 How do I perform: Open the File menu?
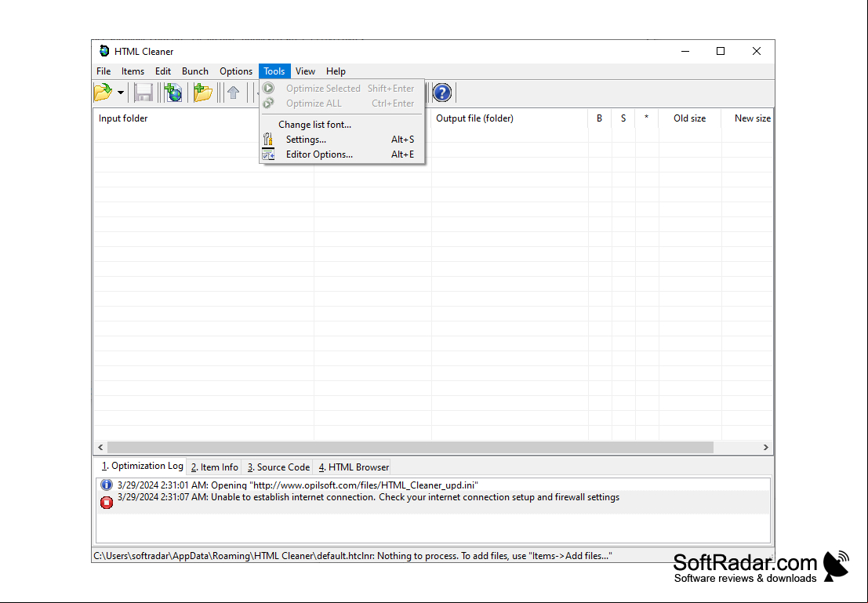[x=104, y=71]
